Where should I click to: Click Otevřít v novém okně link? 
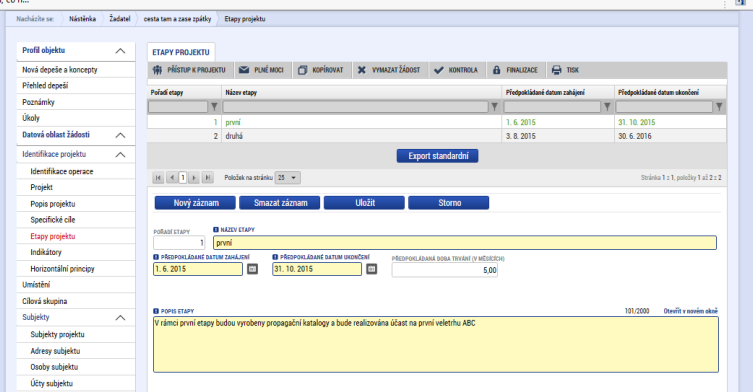[x=691, y=311]
